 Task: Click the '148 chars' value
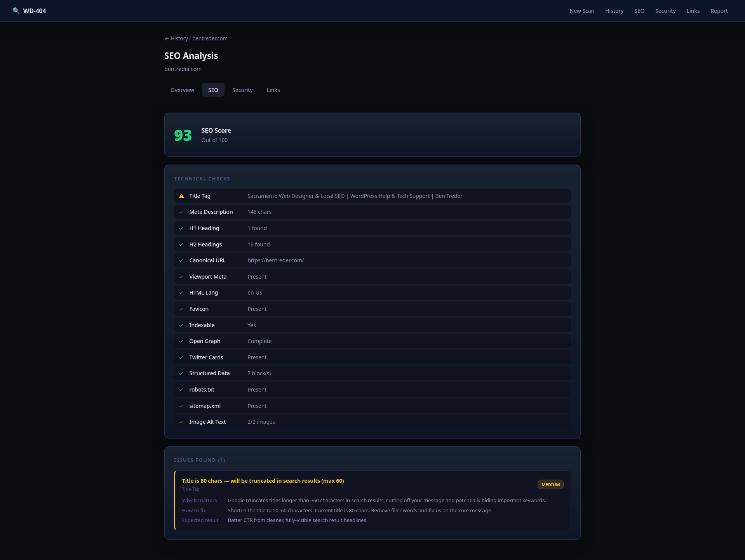click(x=259, y=212)
